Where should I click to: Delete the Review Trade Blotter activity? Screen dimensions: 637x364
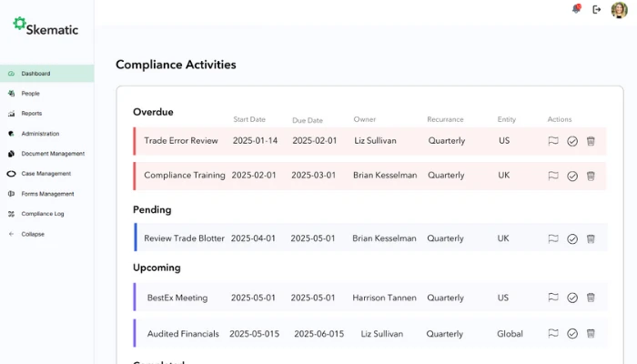pyautogui.click(x=591, y=238)
